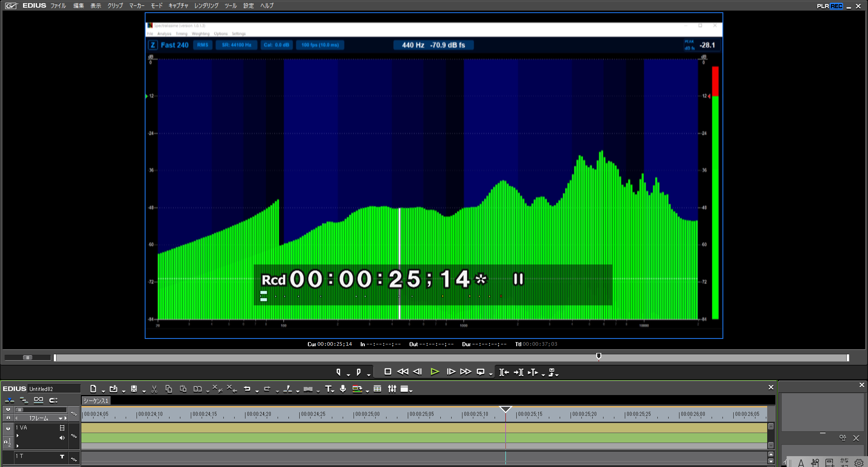Step forward one frame

[451, 372]
